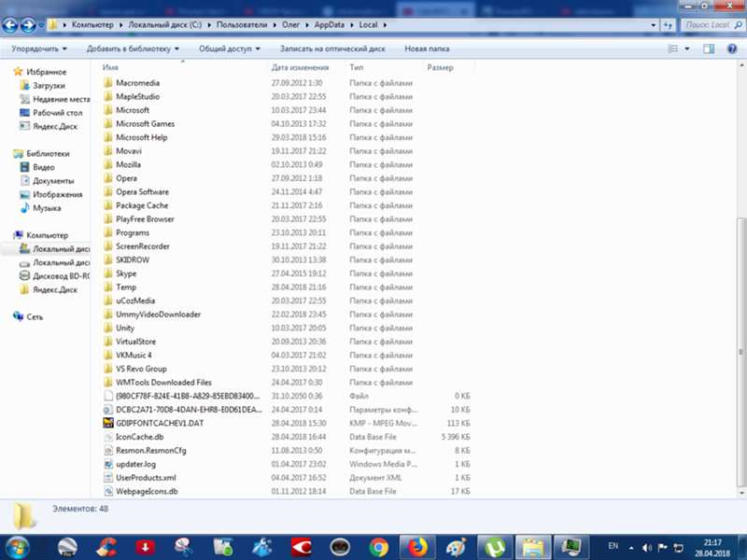
Task: Click Записать на оптический диск
Action: click(333, 49)
